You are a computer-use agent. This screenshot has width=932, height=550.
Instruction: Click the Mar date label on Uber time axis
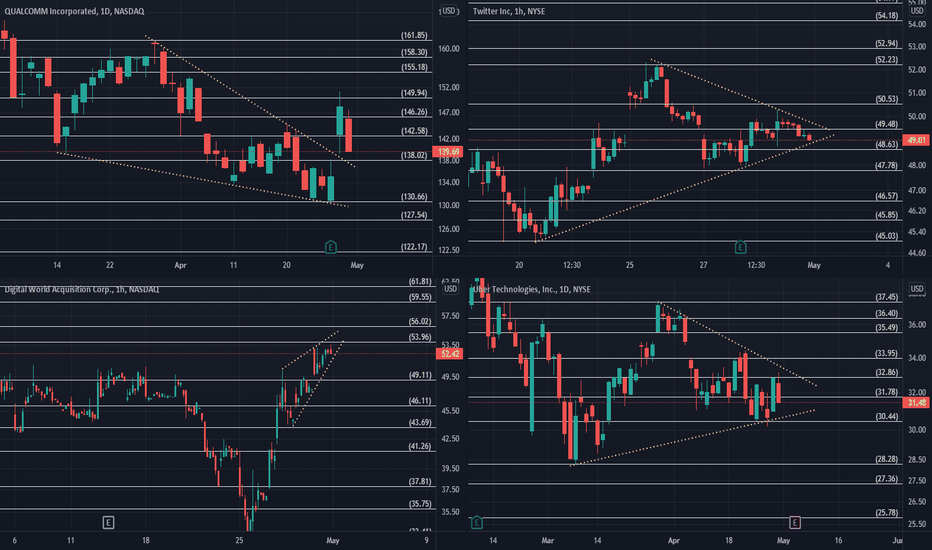tap(547, 540)
